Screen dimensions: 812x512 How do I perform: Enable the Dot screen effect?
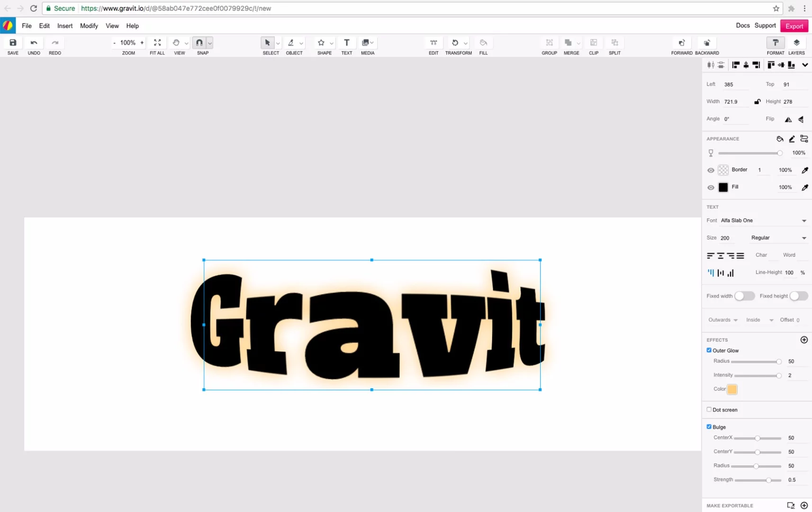pyautogui.click(x=709, y=409)
